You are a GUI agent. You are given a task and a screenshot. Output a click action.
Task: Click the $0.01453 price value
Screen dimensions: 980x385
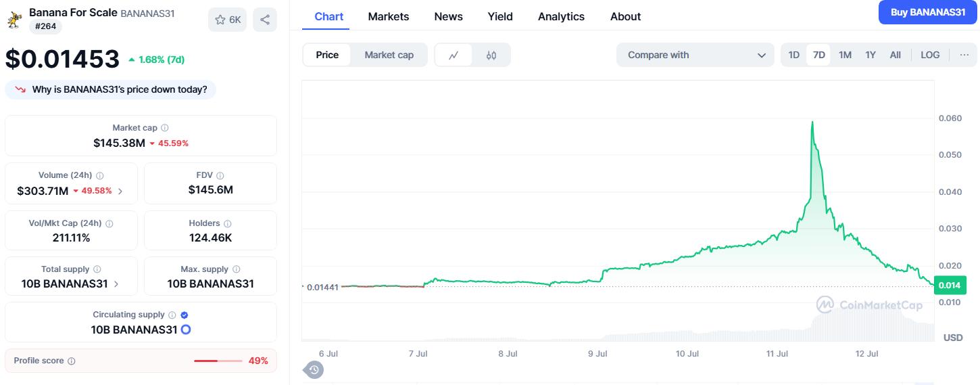tap(62, 60)
